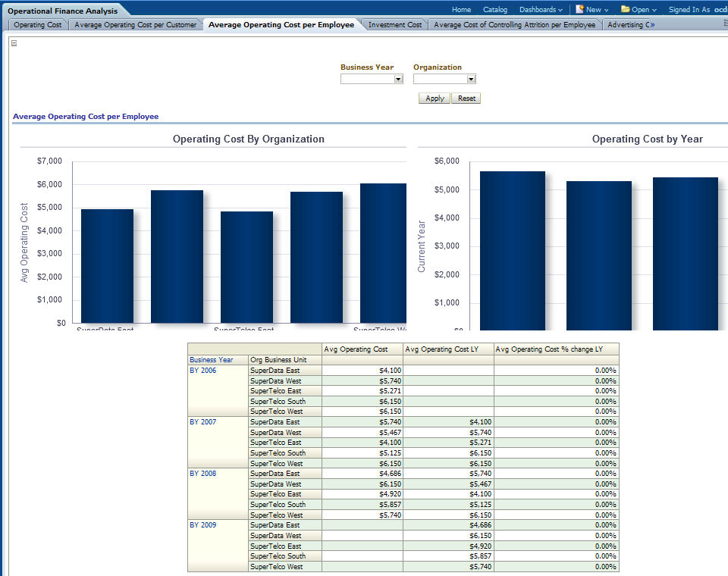Screen dimensions: 728x576
Task: Select SuperData East cell under BY 2009
Action: [x=285, y=525]
